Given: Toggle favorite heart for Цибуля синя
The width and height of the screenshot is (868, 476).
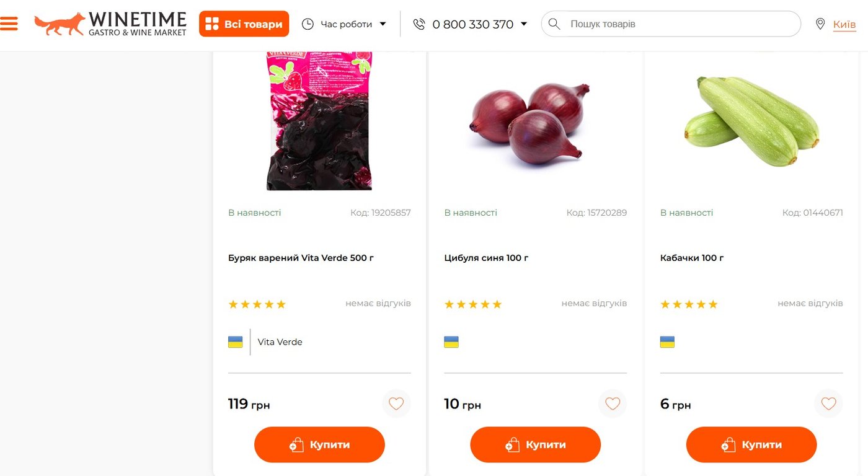Looking at the screenshot, I should [x=613, y=404].
